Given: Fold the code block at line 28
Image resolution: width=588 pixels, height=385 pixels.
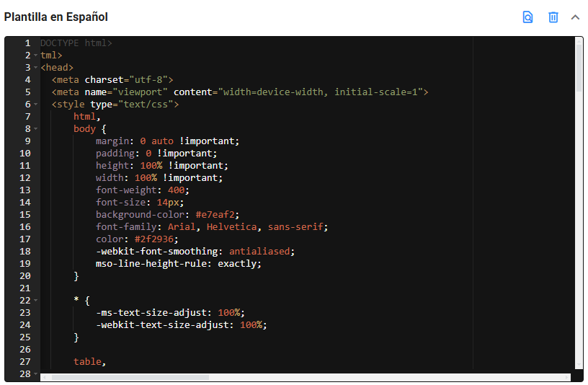Looking at the screenshot, I should pos(35,373).
